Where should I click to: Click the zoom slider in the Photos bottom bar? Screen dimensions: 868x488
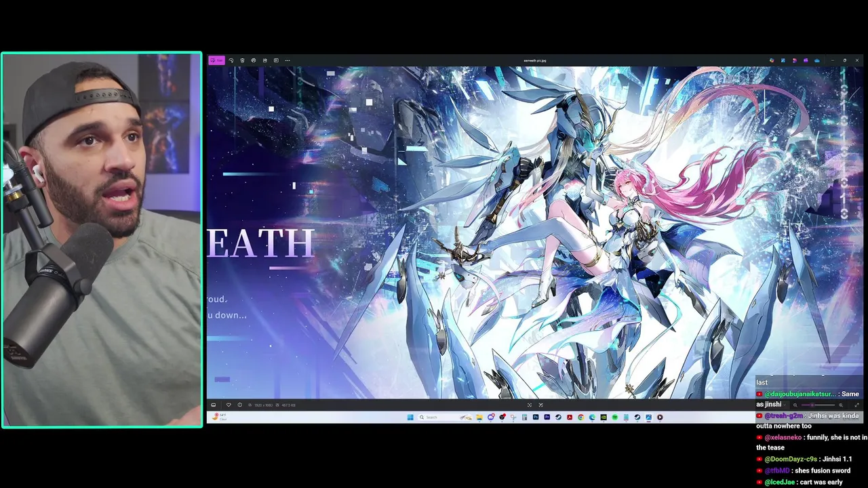(x=818, y=405)
